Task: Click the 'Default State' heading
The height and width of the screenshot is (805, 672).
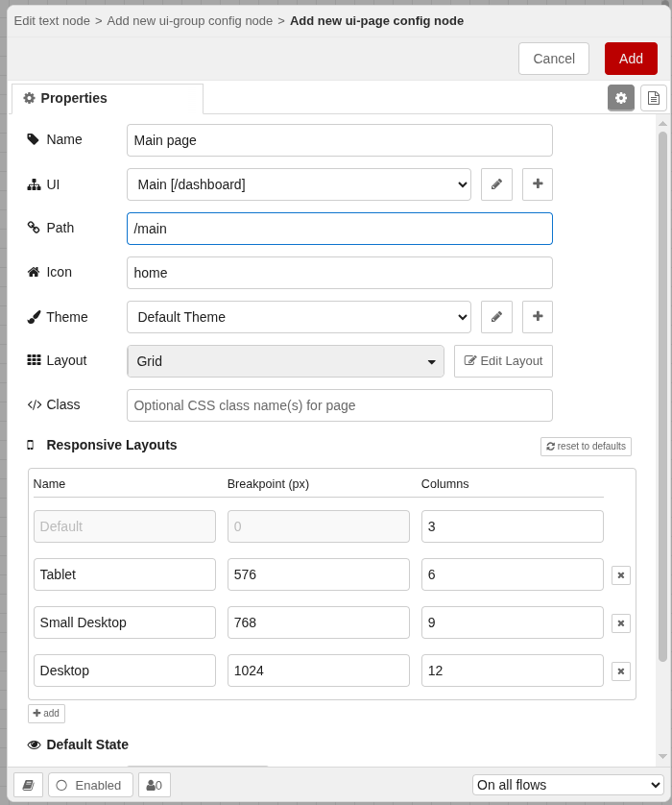Action: pyautogui.click(x=87, y=744)
